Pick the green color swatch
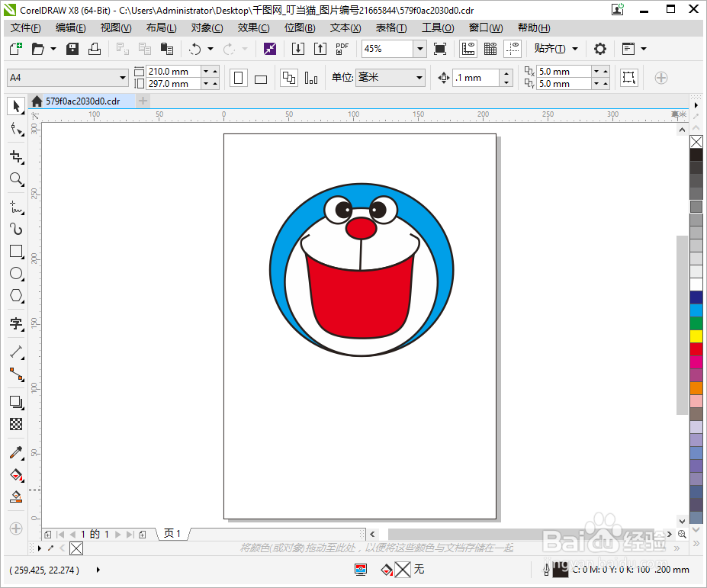 [696, 323]
